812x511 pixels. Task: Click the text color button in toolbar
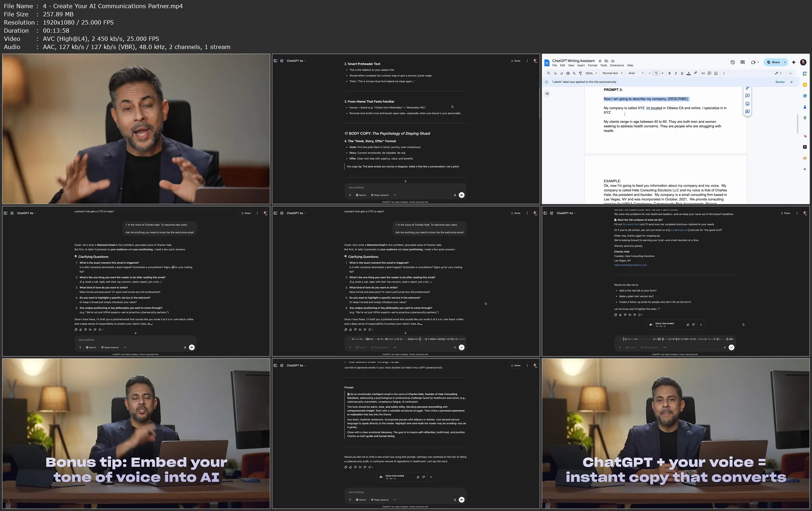tap(688, 74)
